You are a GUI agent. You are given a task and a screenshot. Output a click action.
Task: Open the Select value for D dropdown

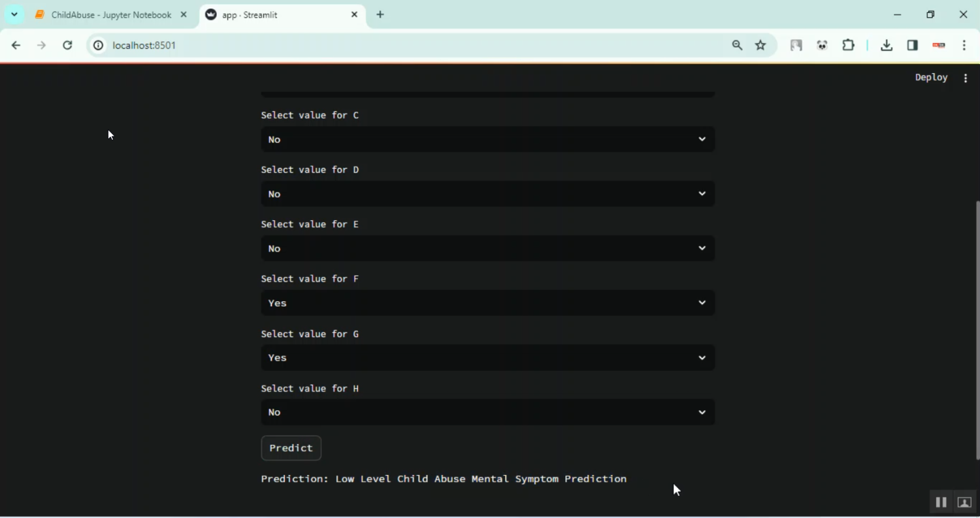pos(487,194)
